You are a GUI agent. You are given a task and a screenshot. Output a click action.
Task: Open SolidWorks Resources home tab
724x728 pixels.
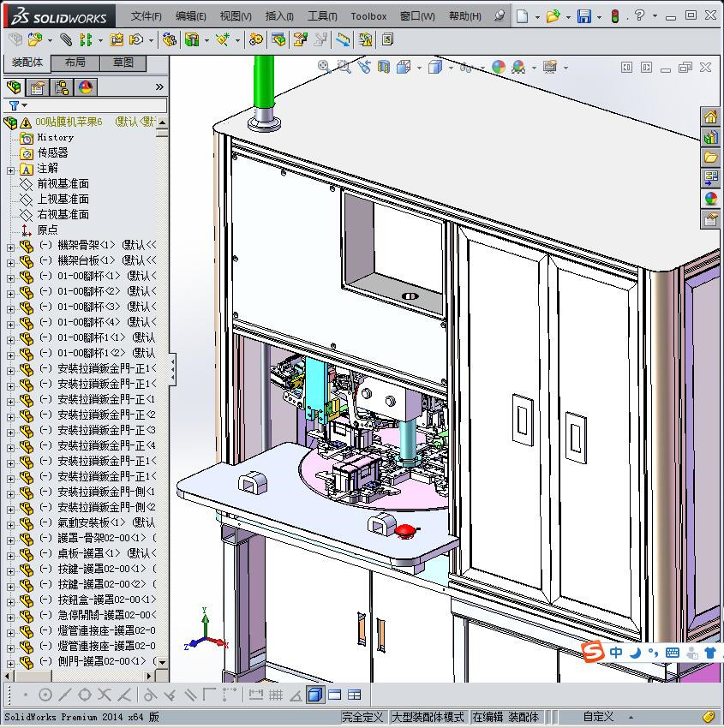pos(710,117)
